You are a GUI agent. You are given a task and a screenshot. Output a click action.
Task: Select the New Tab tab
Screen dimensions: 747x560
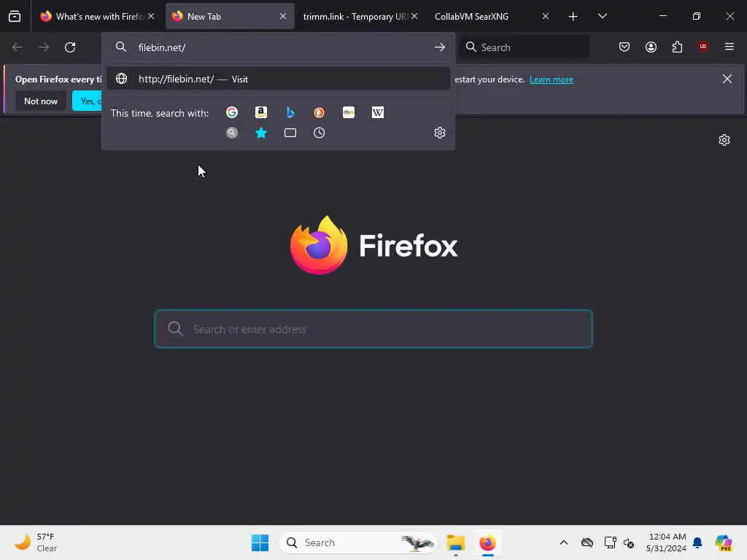coord(230,16)
